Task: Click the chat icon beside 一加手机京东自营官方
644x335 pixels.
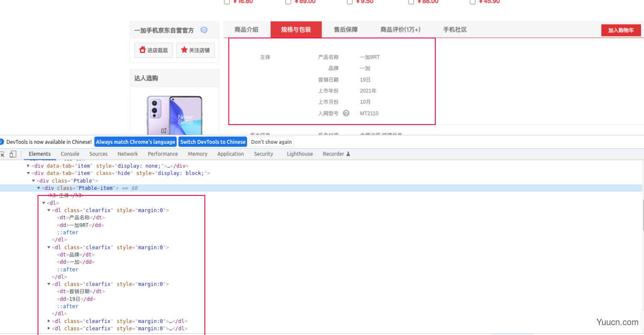Action: pos(204,30)
